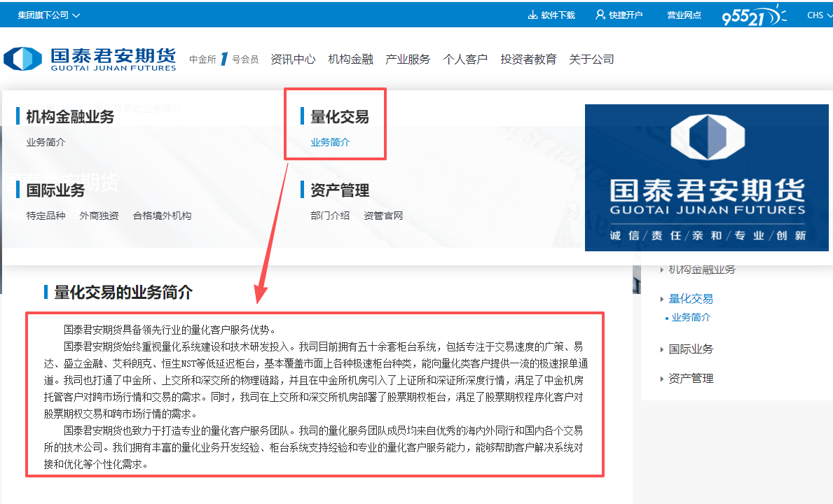Open 机构金融 menu
Viewport: 833px width, 504px height.
[x=350, y=59]
